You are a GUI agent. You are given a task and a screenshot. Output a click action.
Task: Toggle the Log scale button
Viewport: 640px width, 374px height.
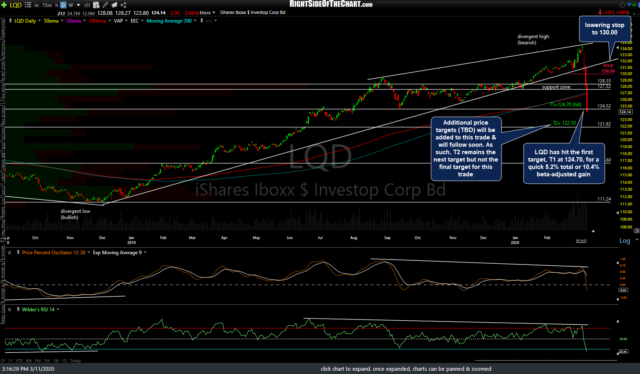624,241
